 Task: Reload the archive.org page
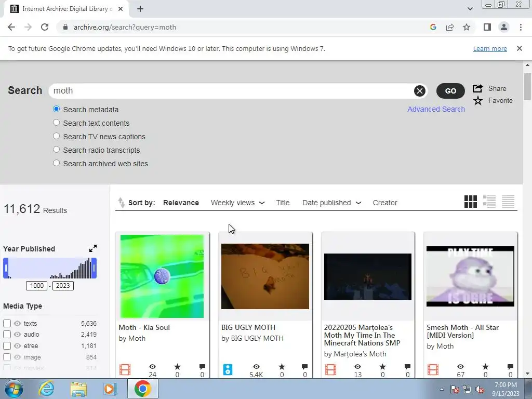pyautogui.click(x=45, y=27)
